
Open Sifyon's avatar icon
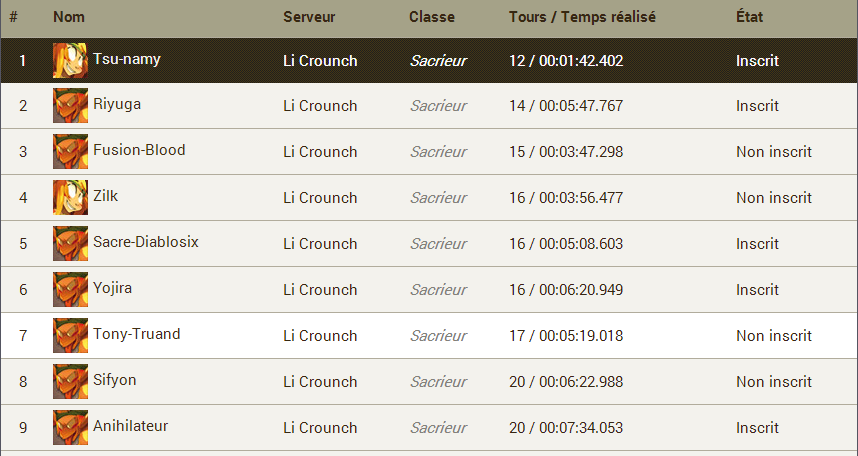(x=70, y=382)
